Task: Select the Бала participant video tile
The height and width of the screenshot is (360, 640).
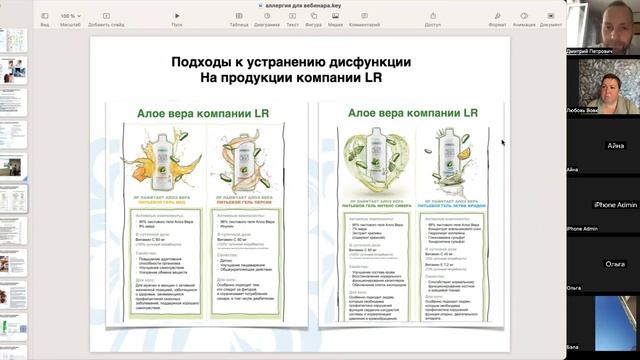Action: click(603, 323)
